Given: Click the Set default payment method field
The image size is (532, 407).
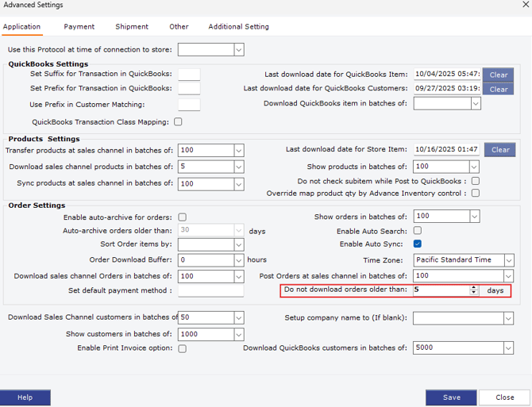Looking at the screenshot, I should [210, 290].
